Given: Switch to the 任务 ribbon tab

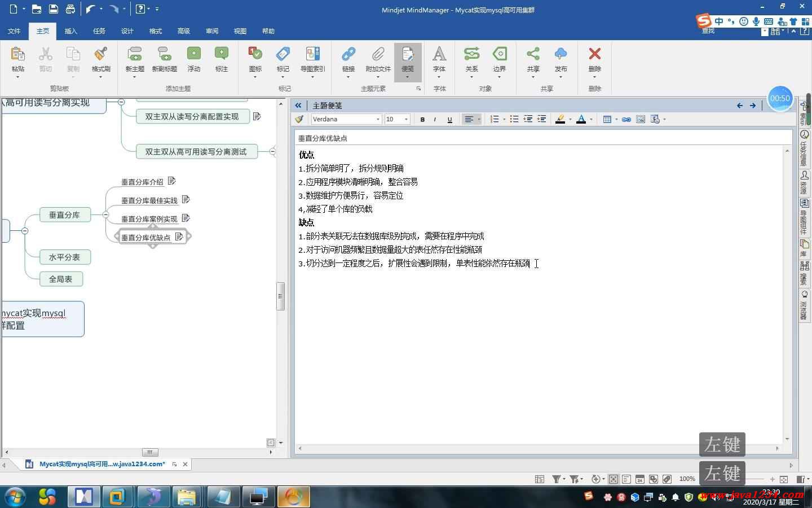Looking at the screenshot, I should click(x=99, y=31).
